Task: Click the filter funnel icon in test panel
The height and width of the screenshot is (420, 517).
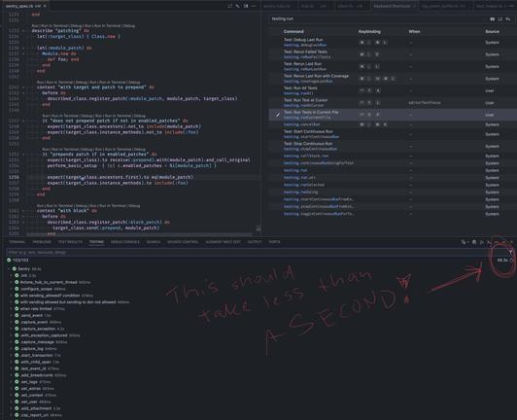Action: (x=510, y=253)
